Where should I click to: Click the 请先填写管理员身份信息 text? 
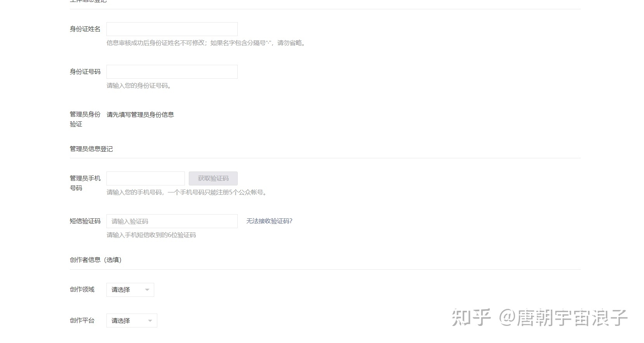140,114
